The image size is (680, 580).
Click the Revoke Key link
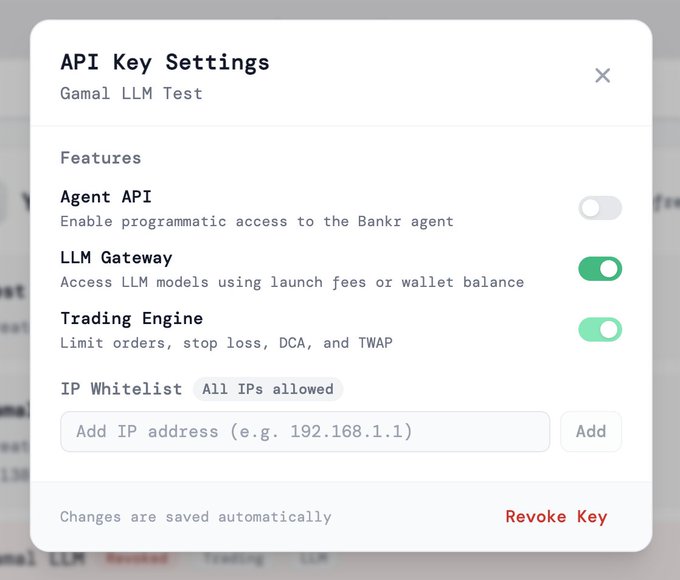click(556, 517)
